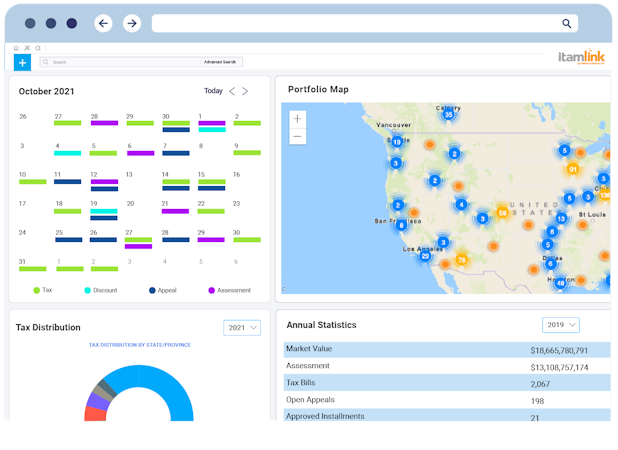Click the map cluster marker 29 near Los Angeles
The image size is (618, 450).
(x=425, y=256)
